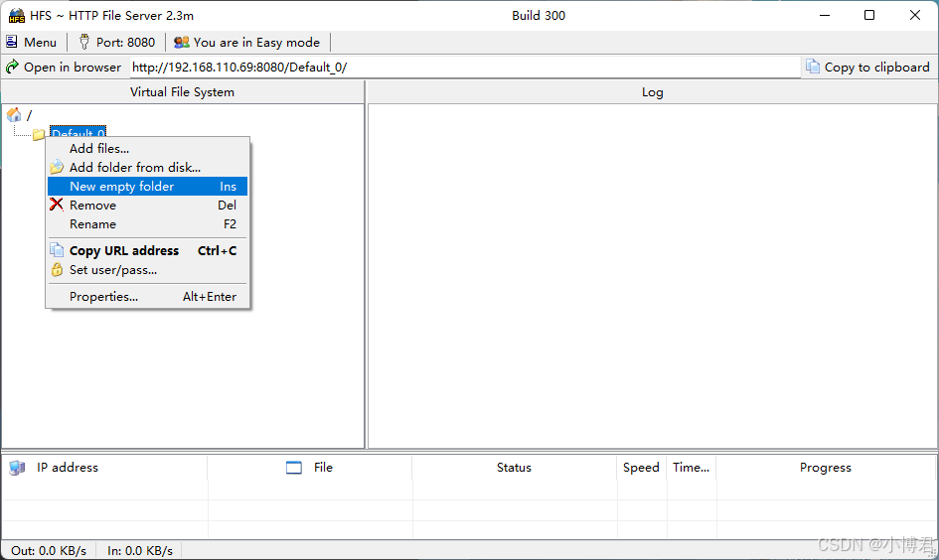Choose 'Set user/pass...' menu item
This screenshot has width=939, height=560.
point(147,270)
